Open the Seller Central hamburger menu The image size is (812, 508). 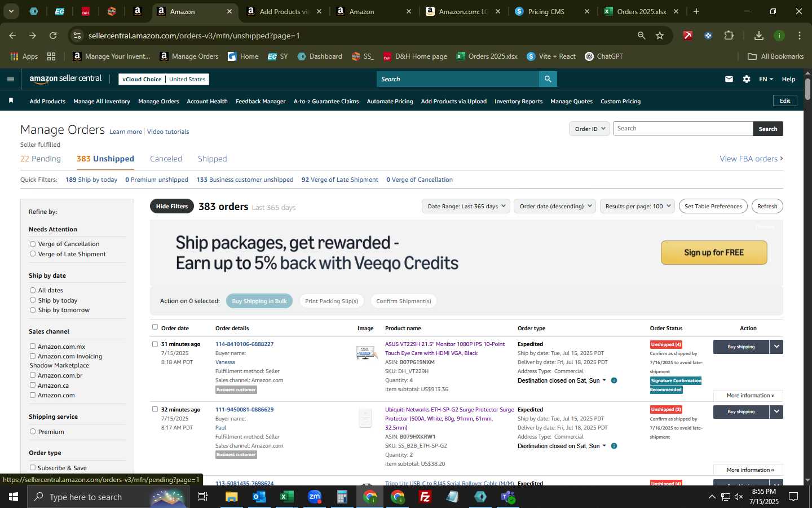click(x=10, y=79)
